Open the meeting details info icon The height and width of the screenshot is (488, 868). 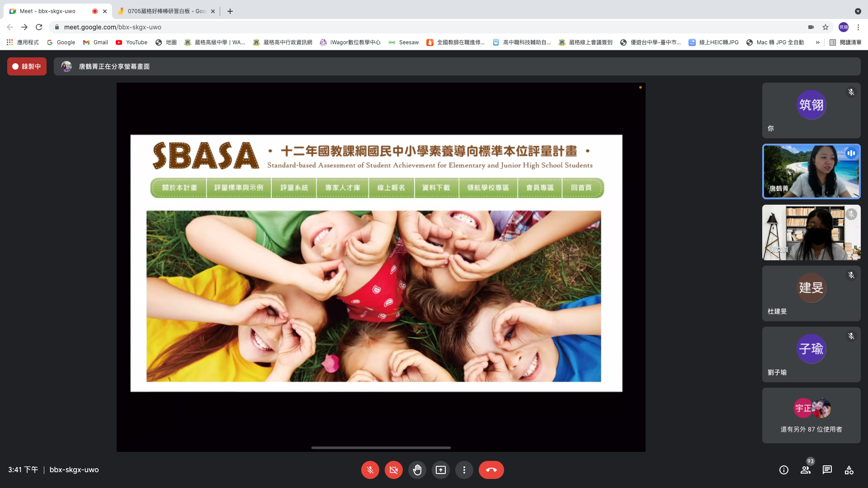pos(784,470)
